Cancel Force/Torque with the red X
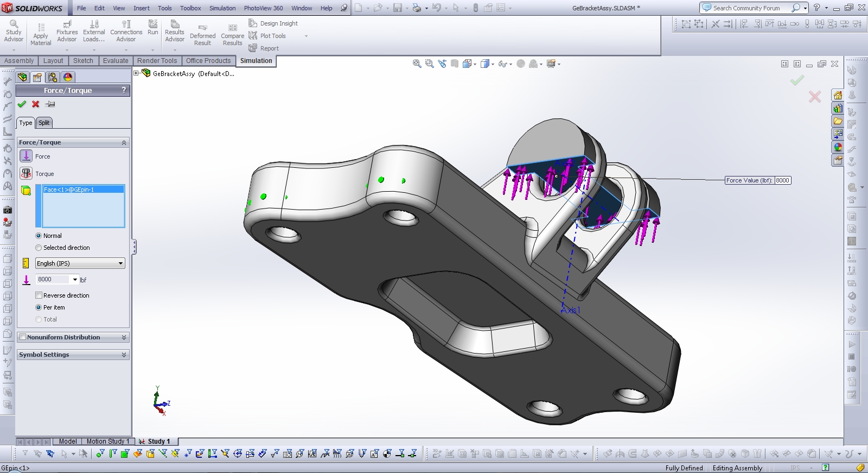Screen dimensions: 868x473 tap(36, 104)
